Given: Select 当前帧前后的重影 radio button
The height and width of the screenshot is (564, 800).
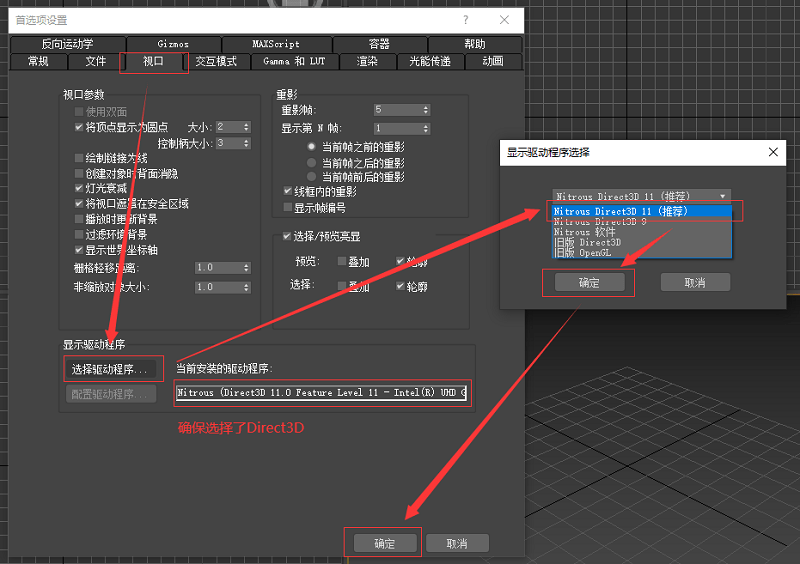Looking at the screenshot, I should click(311, 177).
